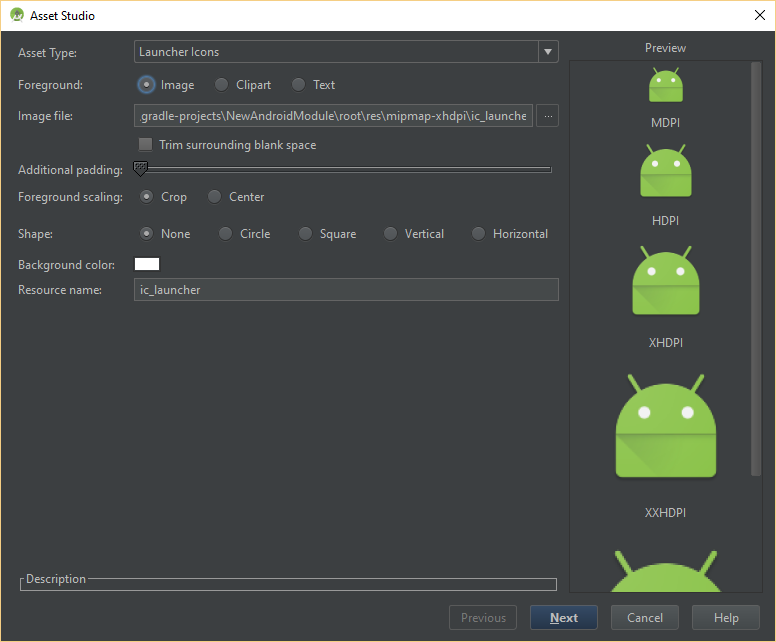Click the Resource name ic_launcher field

(346, 290)
